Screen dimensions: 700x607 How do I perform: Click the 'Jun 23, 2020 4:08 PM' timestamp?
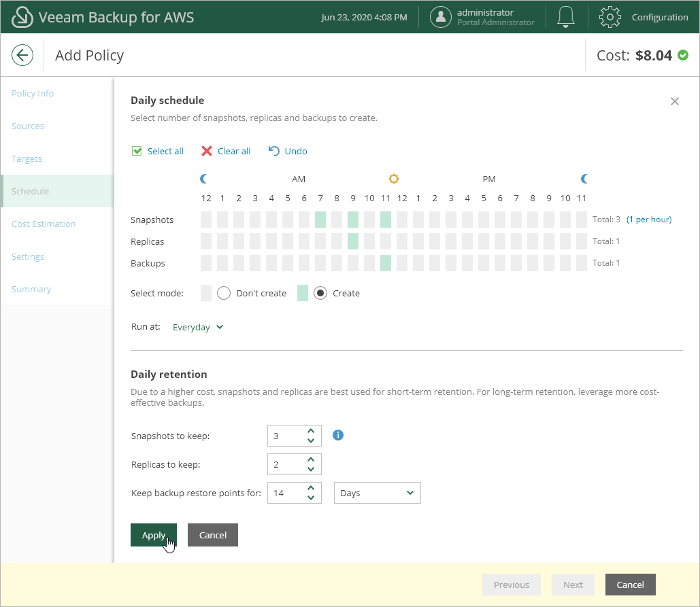[x=365, y=17]
